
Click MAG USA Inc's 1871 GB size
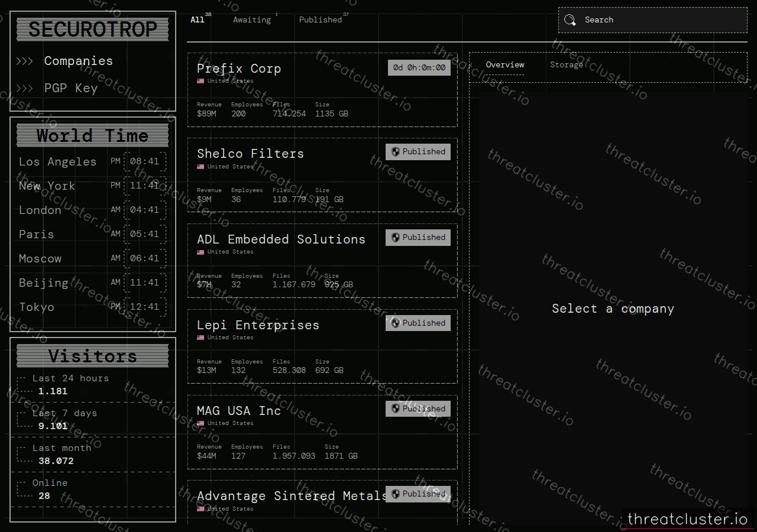point(341,456)
